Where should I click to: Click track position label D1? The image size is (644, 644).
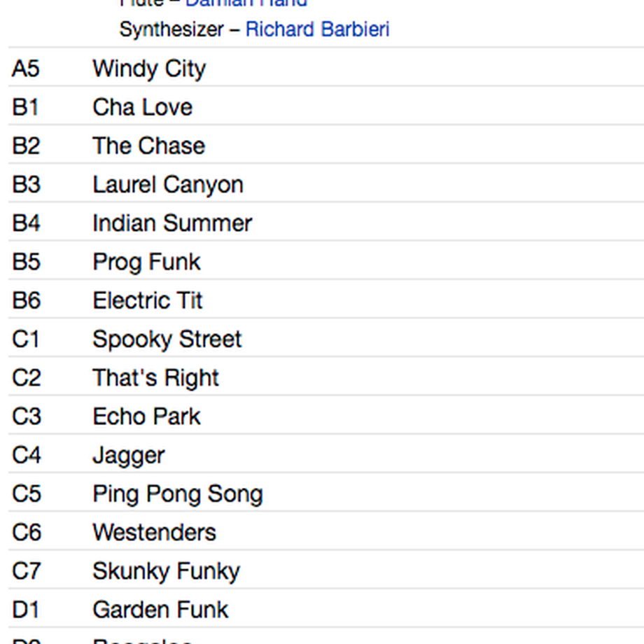[x=25, y=610]
